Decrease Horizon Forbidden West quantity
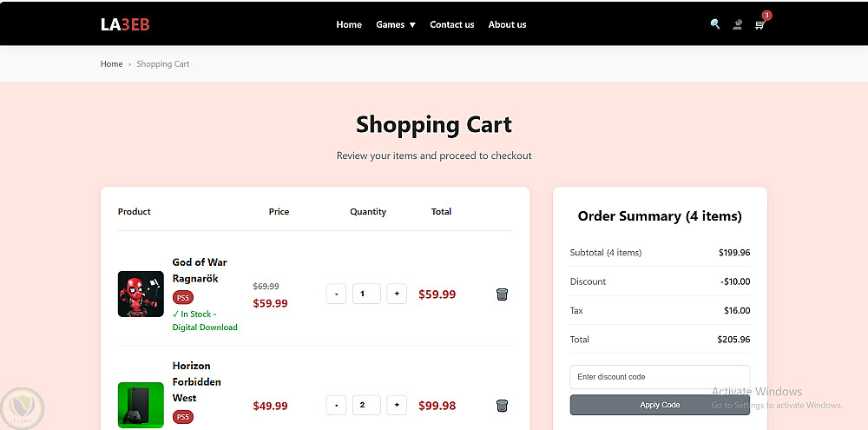The image size is (868, 430). pyautogui.click(x=336, y=405)
